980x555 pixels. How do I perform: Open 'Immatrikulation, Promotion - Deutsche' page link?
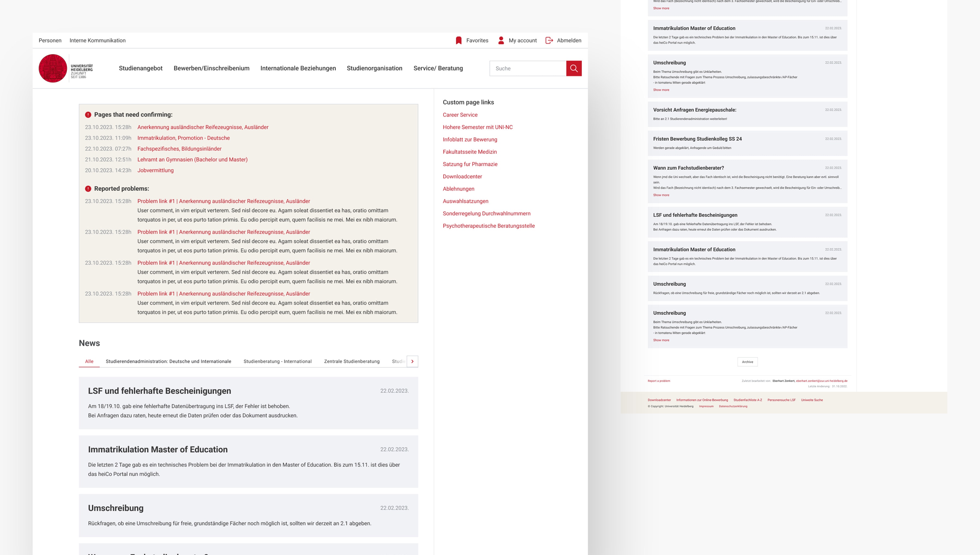tap(183, 138)
